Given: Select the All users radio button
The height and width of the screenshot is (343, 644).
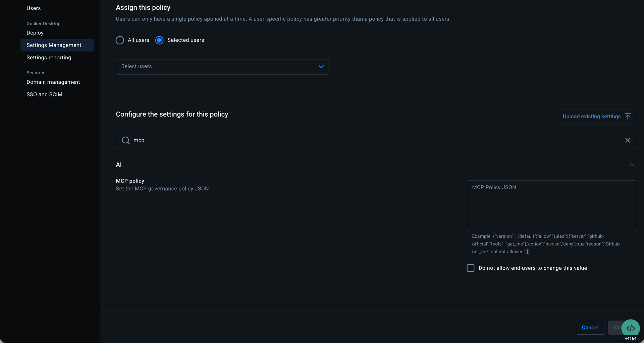Looking at the screenshot, I should [120, 40].
